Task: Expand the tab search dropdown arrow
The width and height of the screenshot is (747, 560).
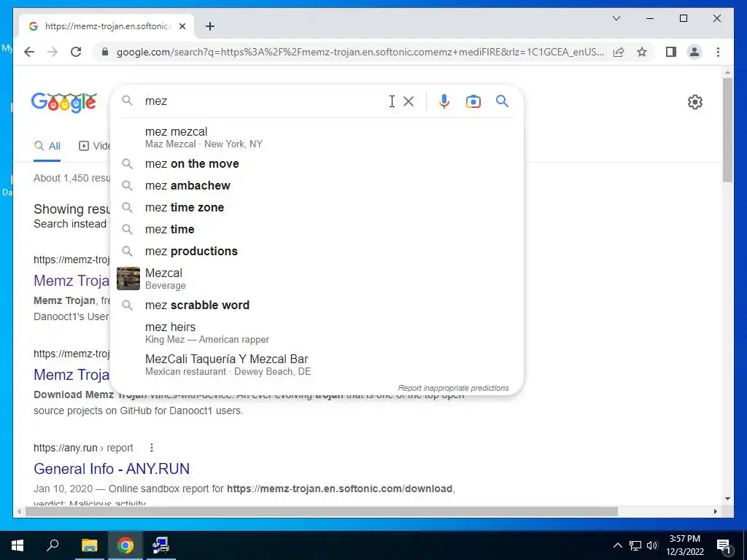Action: point(616,18)
